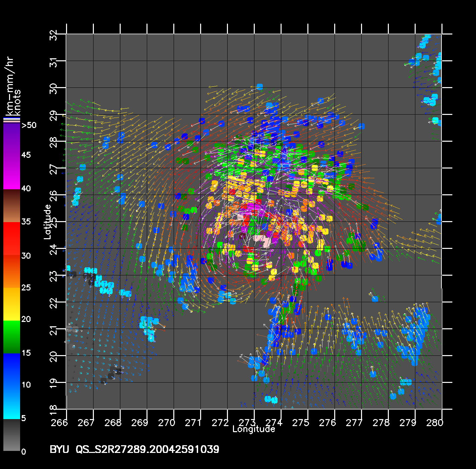Click longitude tick label 270
The width and height of the screenshot is (476, 469).
[x=167, y=423]
